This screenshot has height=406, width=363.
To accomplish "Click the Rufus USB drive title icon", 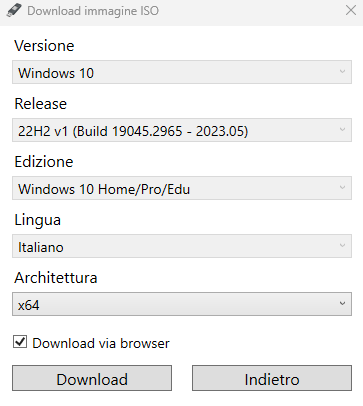I will click(x=14, y=11).
